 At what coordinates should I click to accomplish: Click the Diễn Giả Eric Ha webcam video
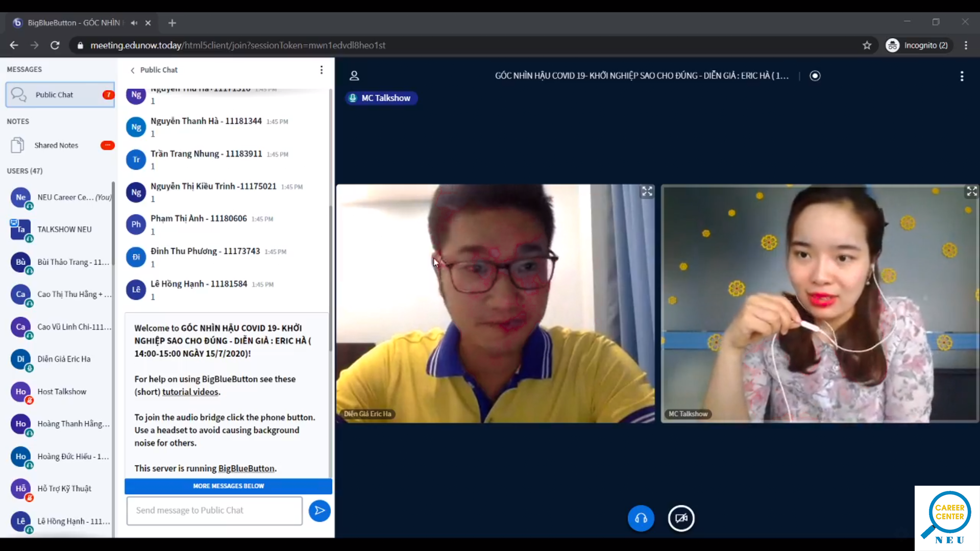pos(495,304)
